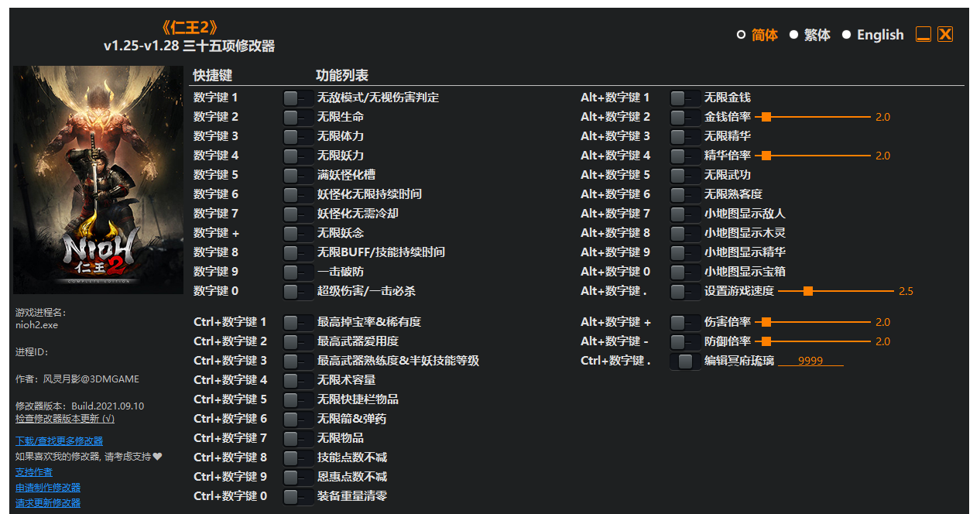
Task: Open 请求更新修改器 link
Action: point(48,503)
